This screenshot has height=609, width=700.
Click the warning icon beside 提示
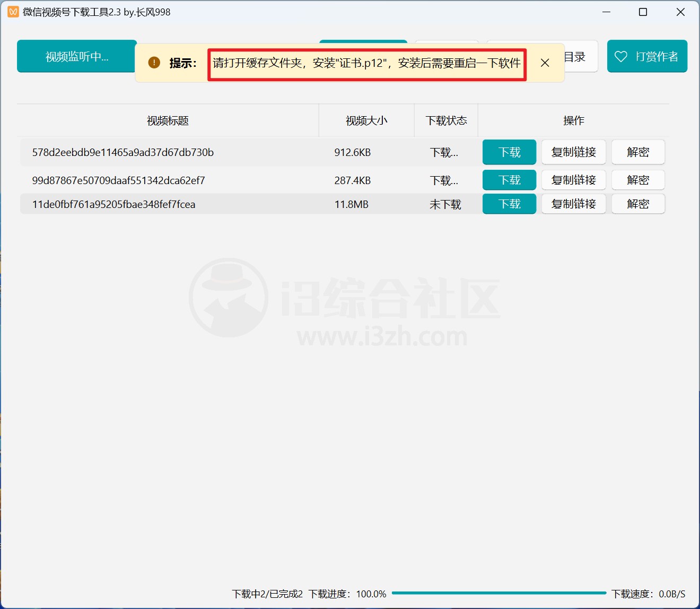click(x=154, y=63)
